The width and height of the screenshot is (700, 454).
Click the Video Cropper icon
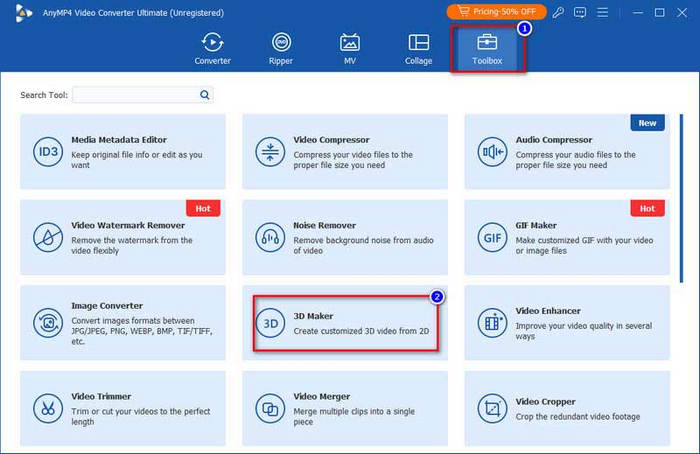(492, 408)
